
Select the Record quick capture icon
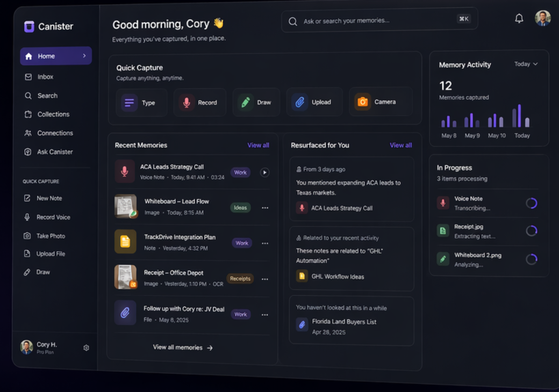[186, 102]
